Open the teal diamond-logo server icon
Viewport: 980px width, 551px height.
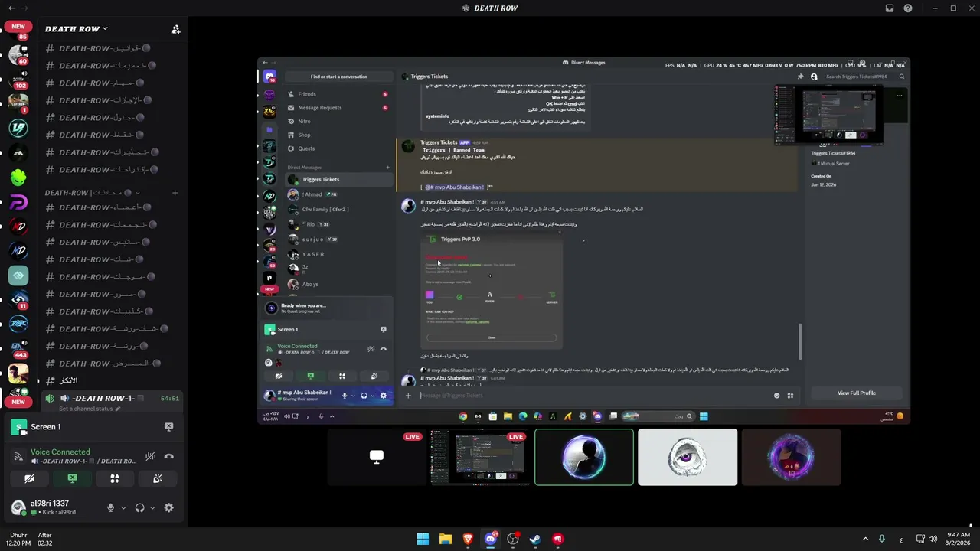[18, 275]
